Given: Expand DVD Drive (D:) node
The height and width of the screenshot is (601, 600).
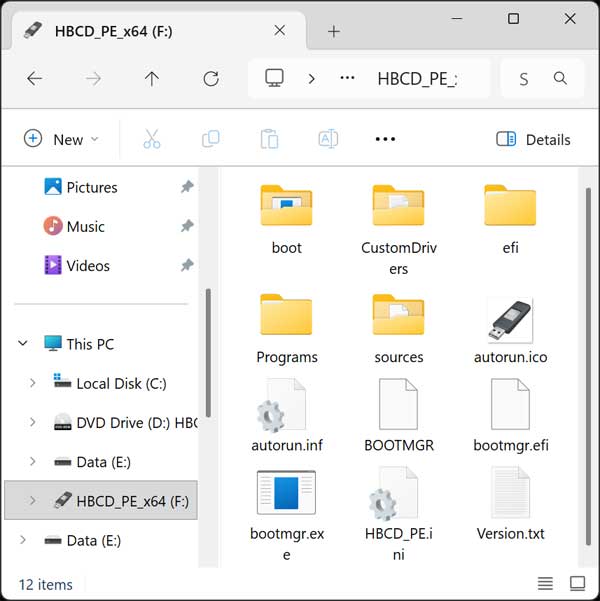Looking at the screenshot, I should tap(33, 422).
